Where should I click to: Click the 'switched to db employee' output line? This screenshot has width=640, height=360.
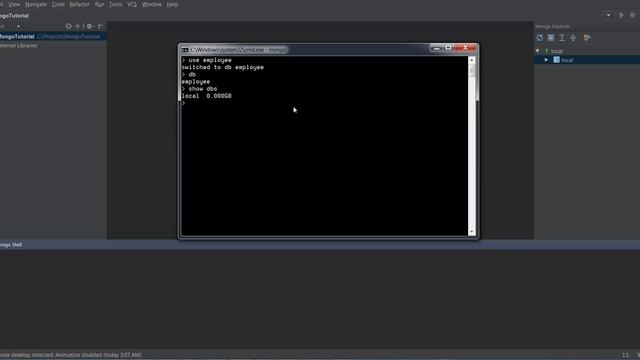click(x=222, y=67)
